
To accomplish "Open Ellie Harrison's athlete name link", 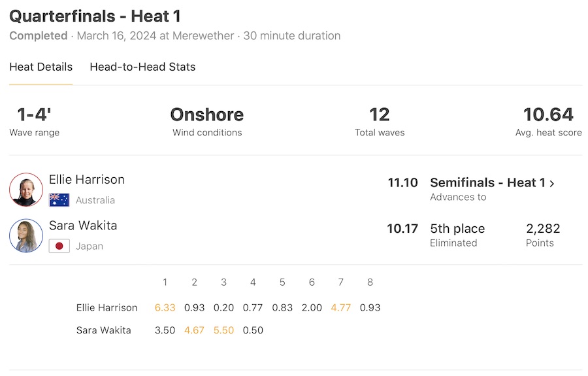I will pos(86,179).
